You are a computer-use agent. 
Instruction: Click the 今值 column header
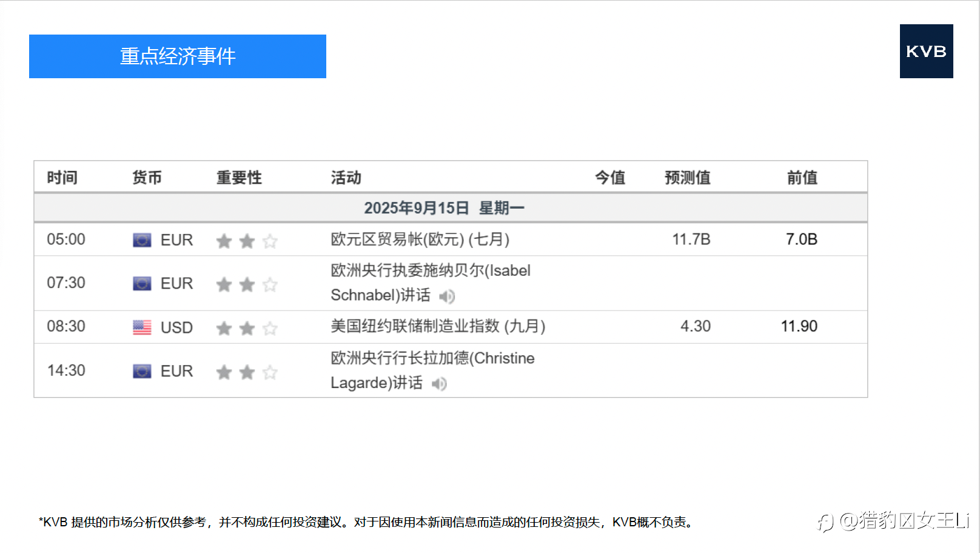pos(610,178)
